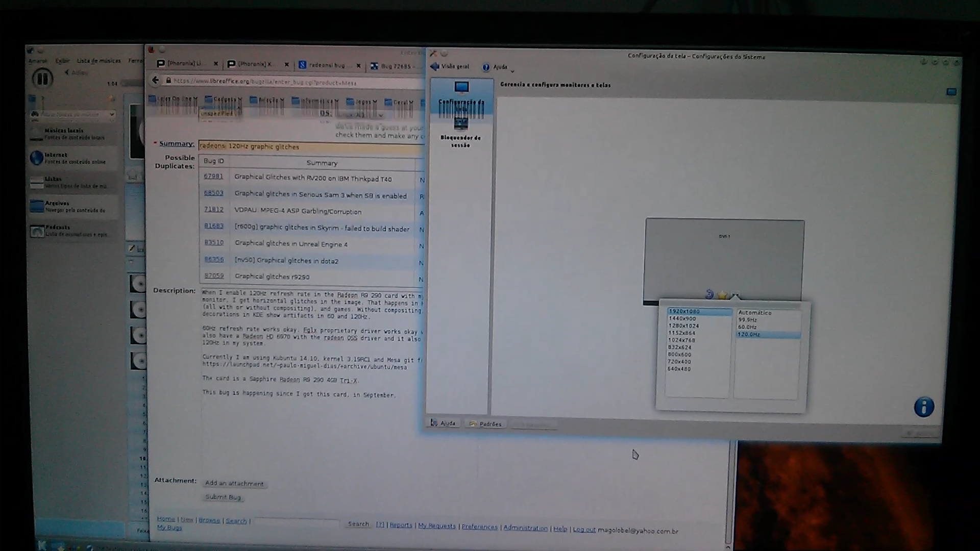Click the browser back arrow
Image resolution: width=980 pixels, height=551 pixels.
point(155,80)
